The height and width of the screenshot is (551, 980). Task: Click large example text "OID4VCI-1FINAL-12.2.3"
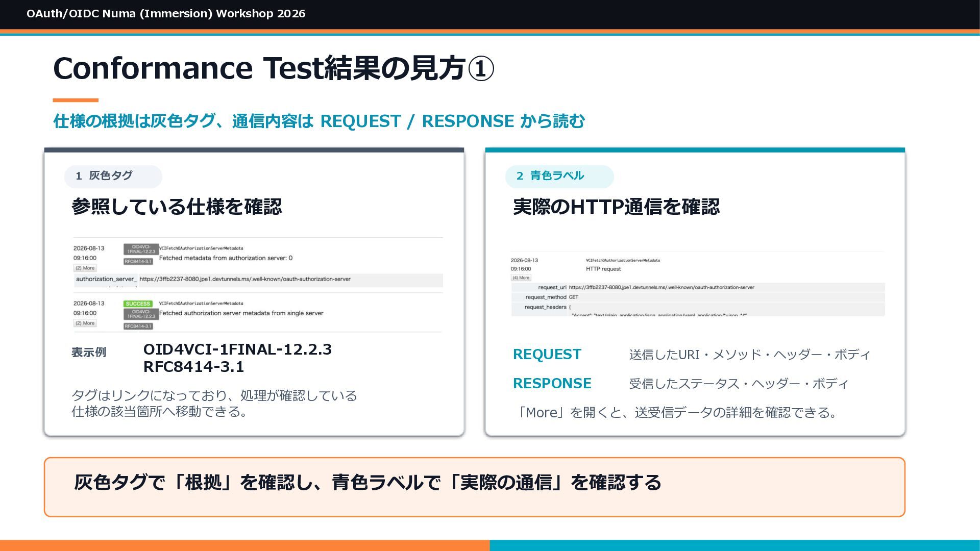pos(237,349)
